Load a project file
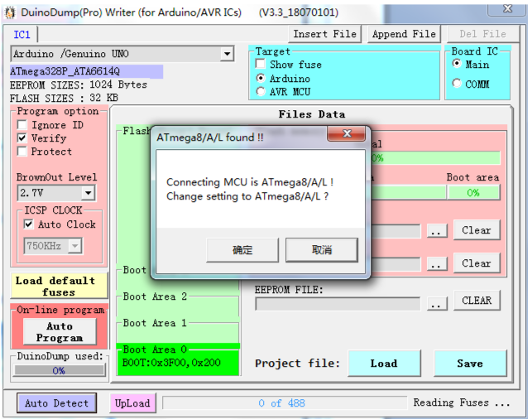Screen dimensions: 532x419 [x=384, y=364]
